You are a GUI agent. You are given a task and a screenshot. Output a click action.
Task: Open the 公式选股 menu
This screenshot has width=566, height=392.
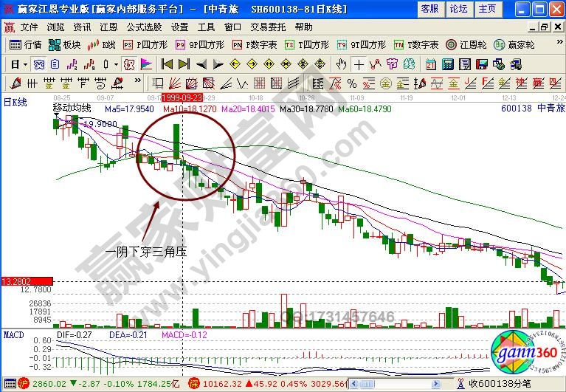tap(143, 27)
